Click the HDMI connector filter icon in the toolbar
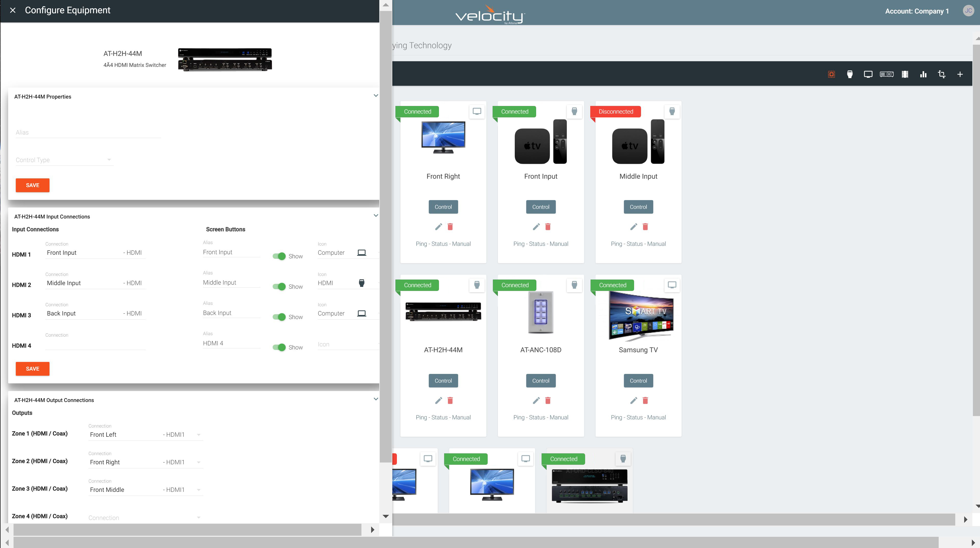 tap(849, 74)
